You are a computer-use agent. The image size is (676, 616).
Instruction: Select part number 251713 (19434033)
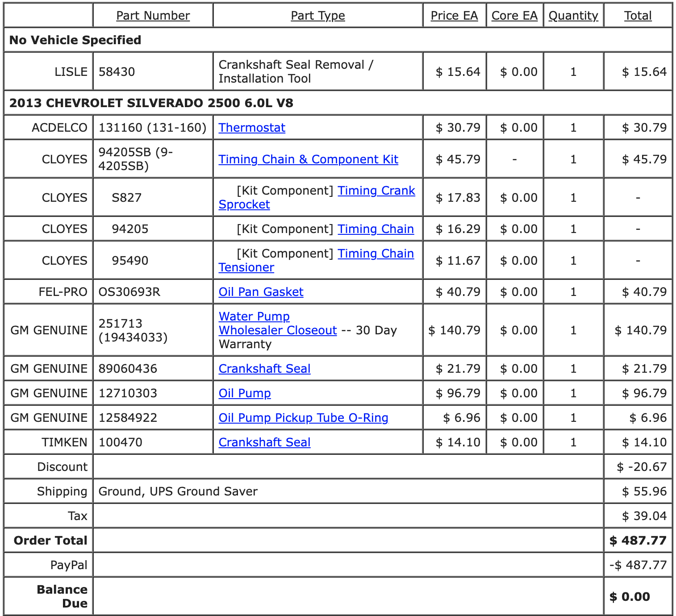(x=133, y=330)
